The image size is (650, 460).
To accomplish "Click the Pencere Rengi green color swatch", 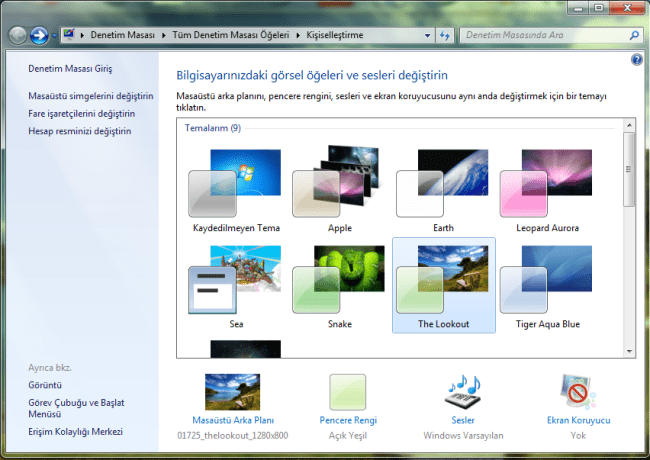I will (348, 392).
